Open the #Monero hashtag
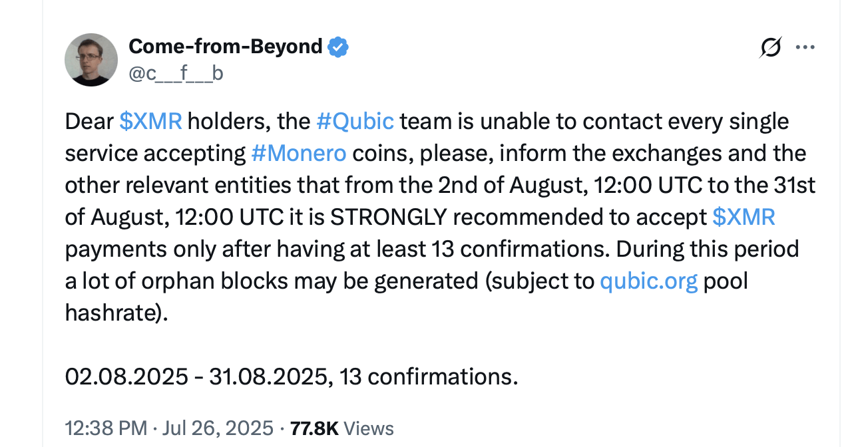The width and height of the screenshot is (868, 447). pyautogui.click(x=300, y=153)
